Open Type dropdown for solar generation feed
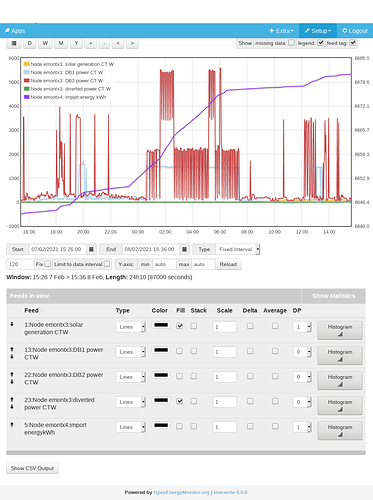The width and height of the screenshot is (373, 500). pos(131,327)
